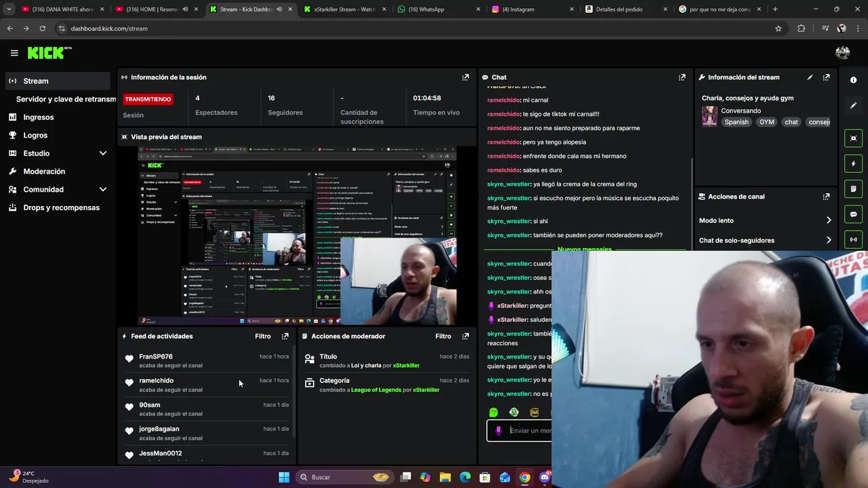Open the profile avatar menu

(x=843, y=53)
